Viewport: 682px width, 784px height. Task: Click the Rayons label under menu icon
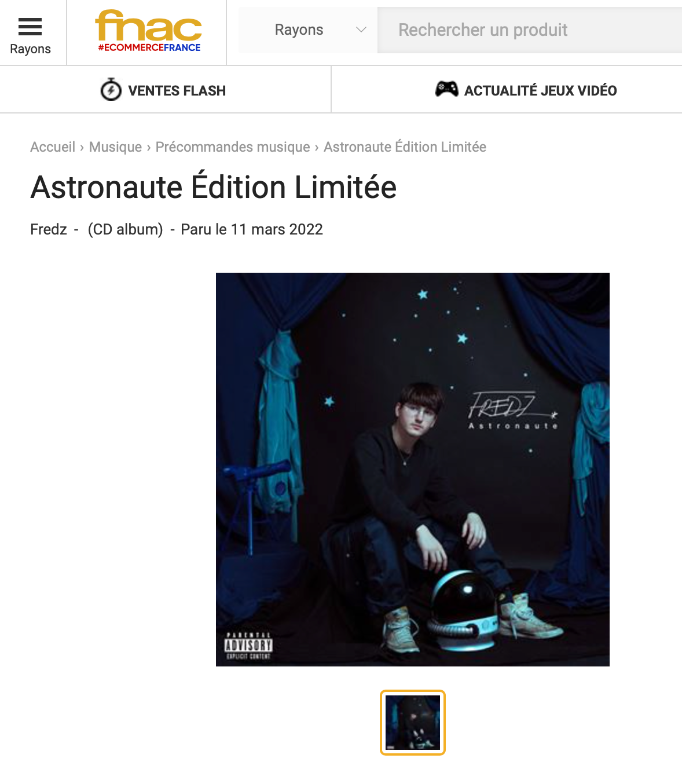click(30, 49)
